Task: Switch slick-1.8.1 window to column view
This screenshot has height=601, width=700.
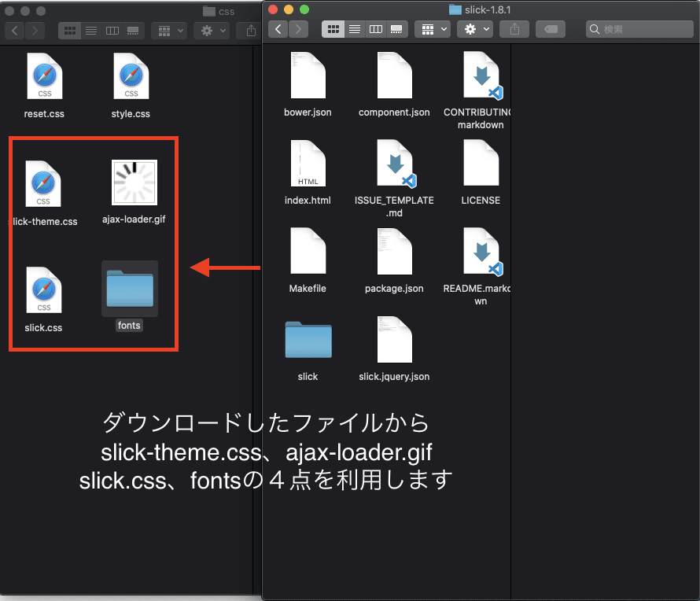Action: point(375,29)
